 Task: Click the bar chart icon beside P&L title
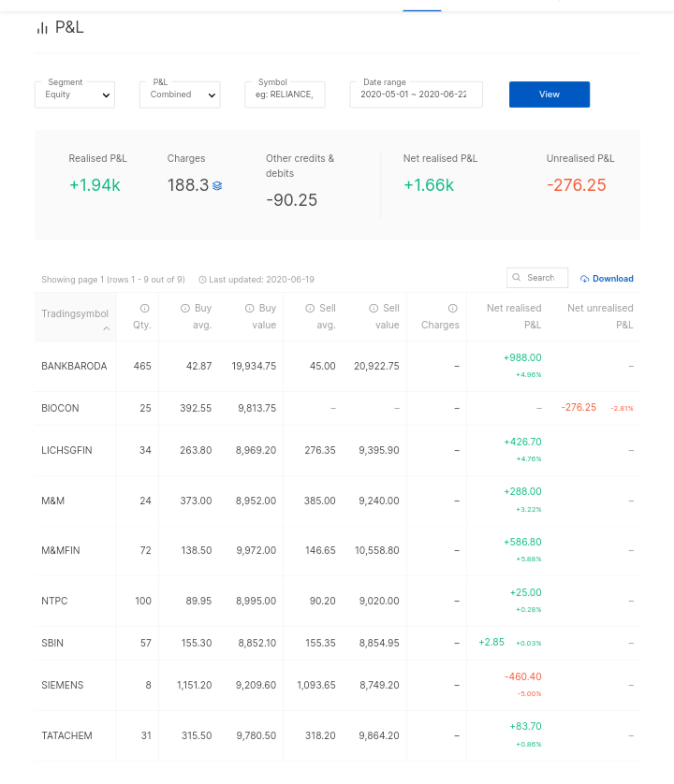(42, 28)
